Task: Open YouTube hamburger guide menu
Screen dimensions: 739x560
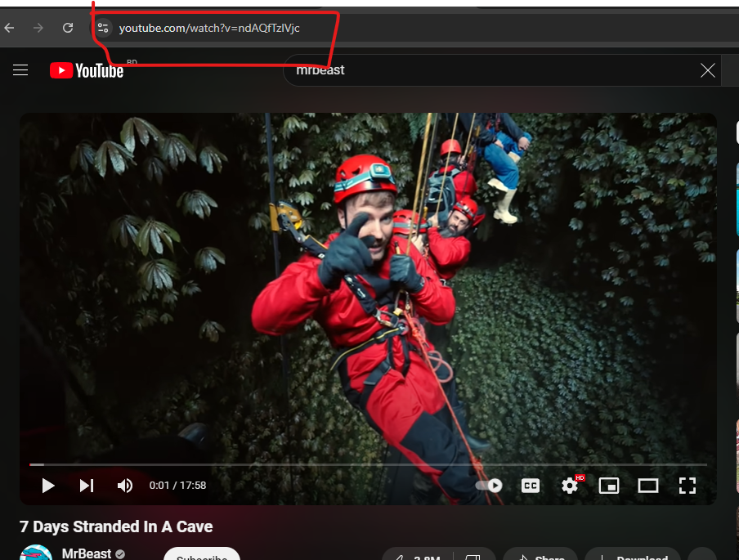Action: [x=20, y=70]
